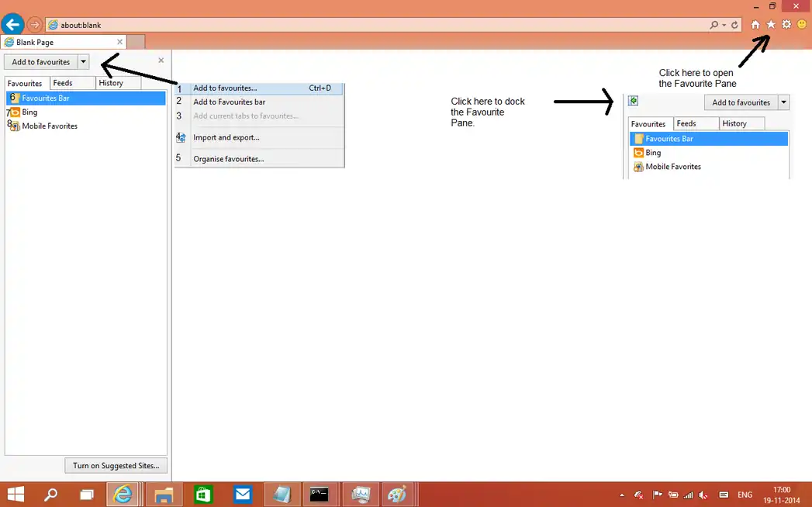Switch to the Feeds tab in left pane
The image size is (812, 507).
point(63,83)
